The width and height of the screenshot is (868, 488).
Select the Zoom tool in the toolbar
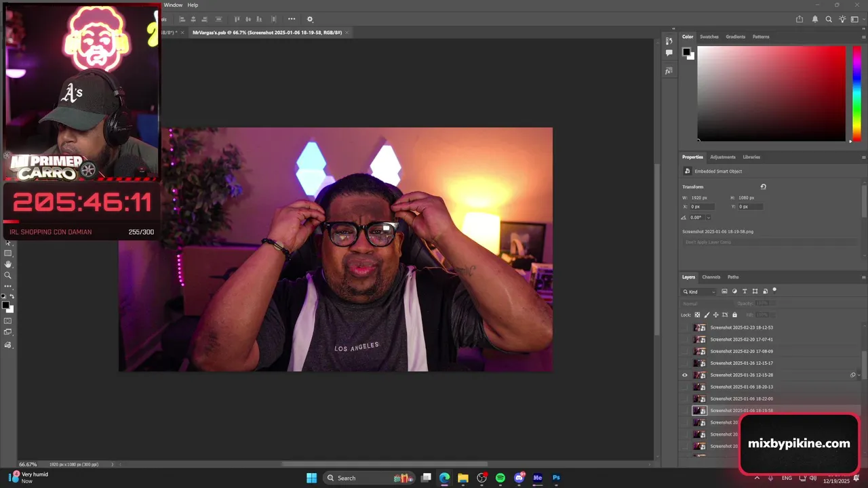[x=8, y=275]
